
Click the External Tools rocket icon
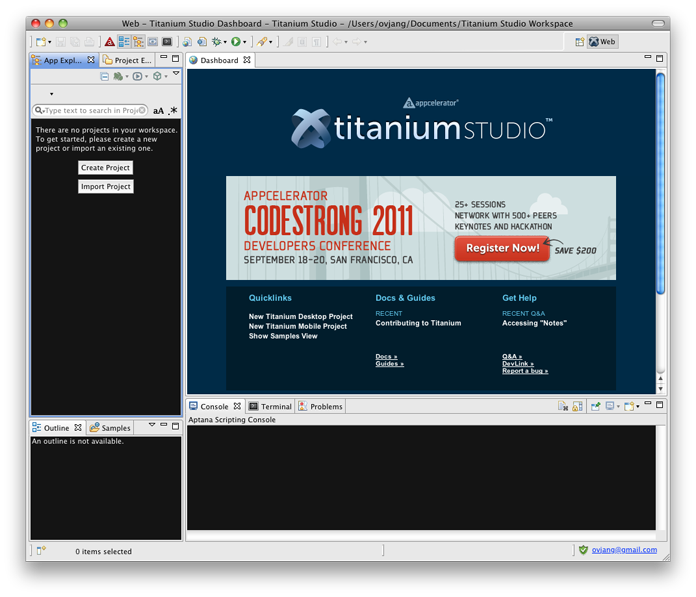[262, 42]
